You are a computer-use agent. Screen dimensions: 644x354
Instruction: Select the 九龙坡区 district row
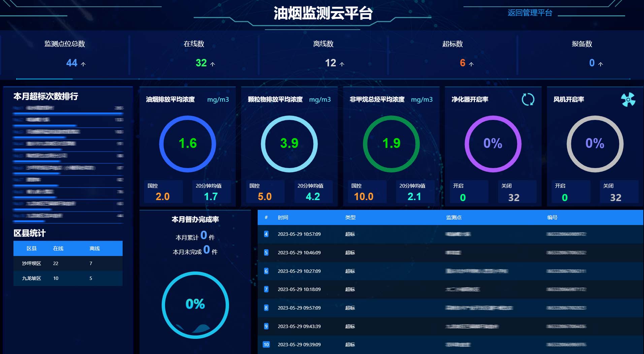68,278
